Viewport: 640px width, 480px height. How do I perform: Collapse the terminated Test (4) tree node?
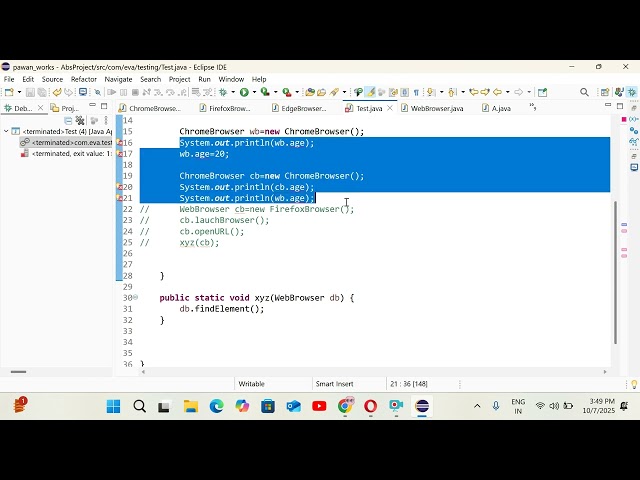[x=6, y=131]
